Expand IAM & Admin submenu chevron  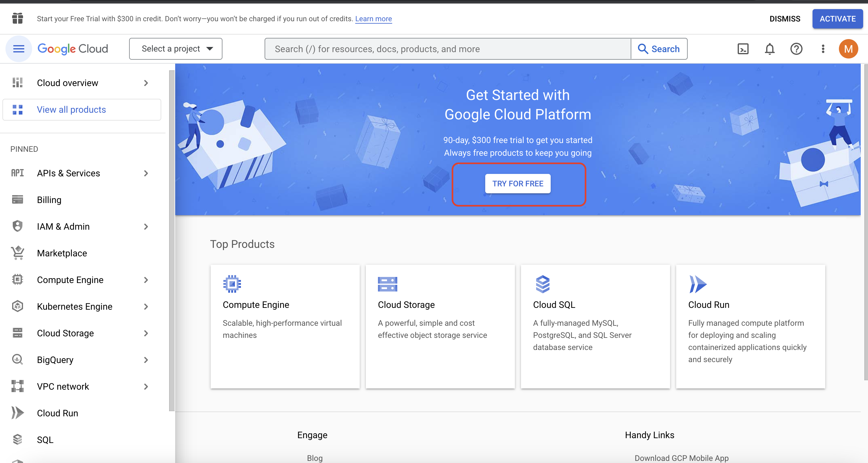click(x=146, y=226)
